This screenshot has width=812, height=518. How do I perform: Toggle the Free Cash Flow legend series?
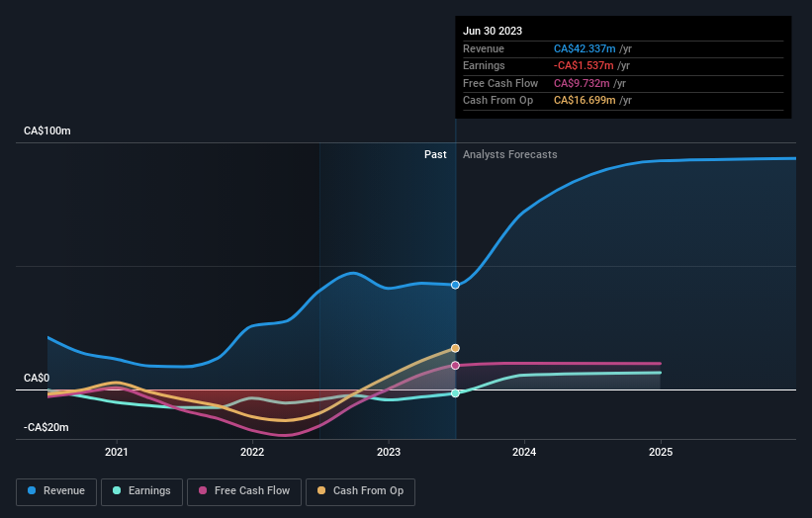[x=244, y=491]
